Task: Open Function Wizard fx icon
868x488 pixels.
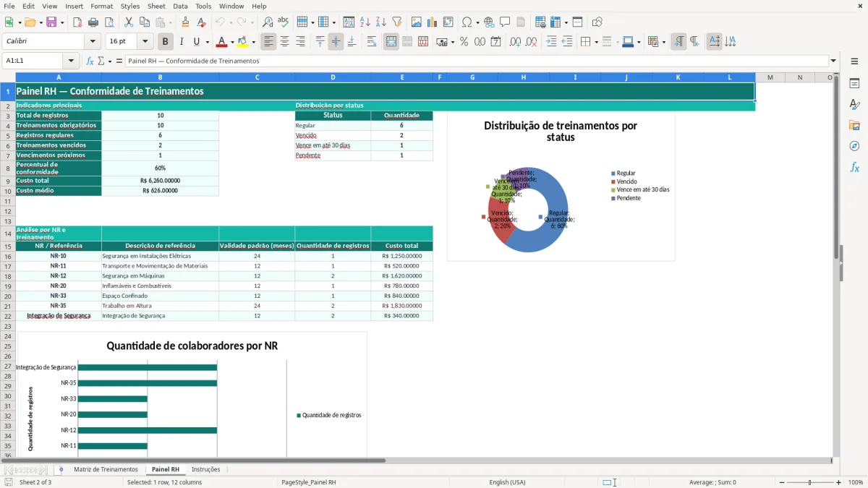Action: [x=90, y=61]
